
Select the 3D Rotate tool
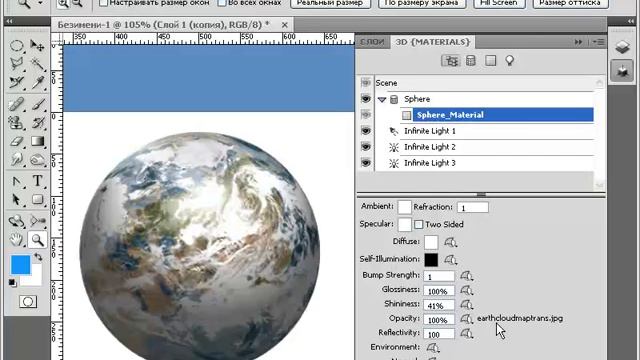coord(16,221)
